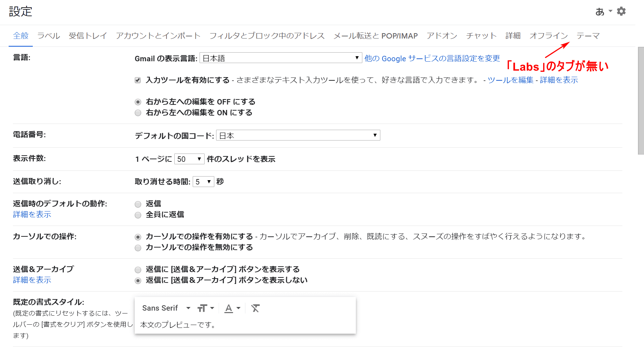Viewport: 644px width, 347px height.
Task: Open the 詳細 settings tab
Action: [x=513, y=36]
